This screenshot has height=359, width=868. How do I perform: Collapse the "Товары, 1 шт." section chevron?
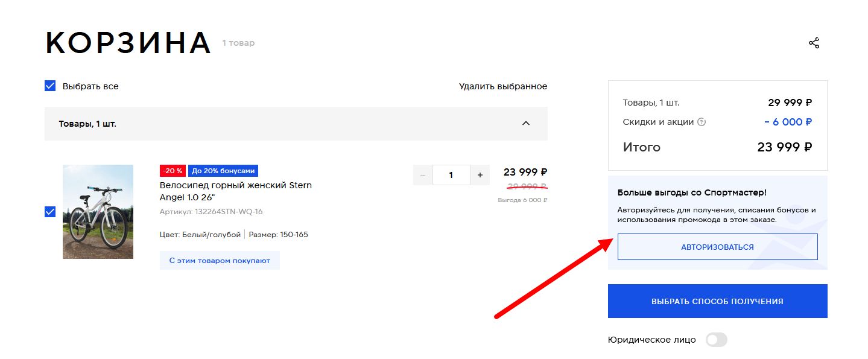526,123
